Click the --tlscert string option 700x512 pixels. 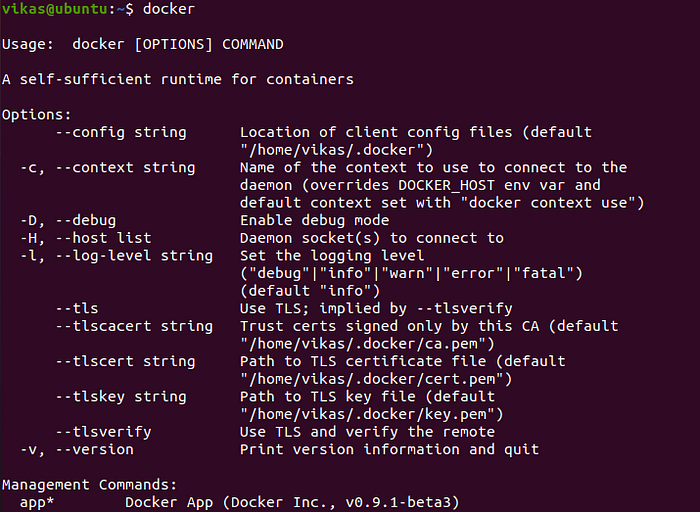point(125,361)
